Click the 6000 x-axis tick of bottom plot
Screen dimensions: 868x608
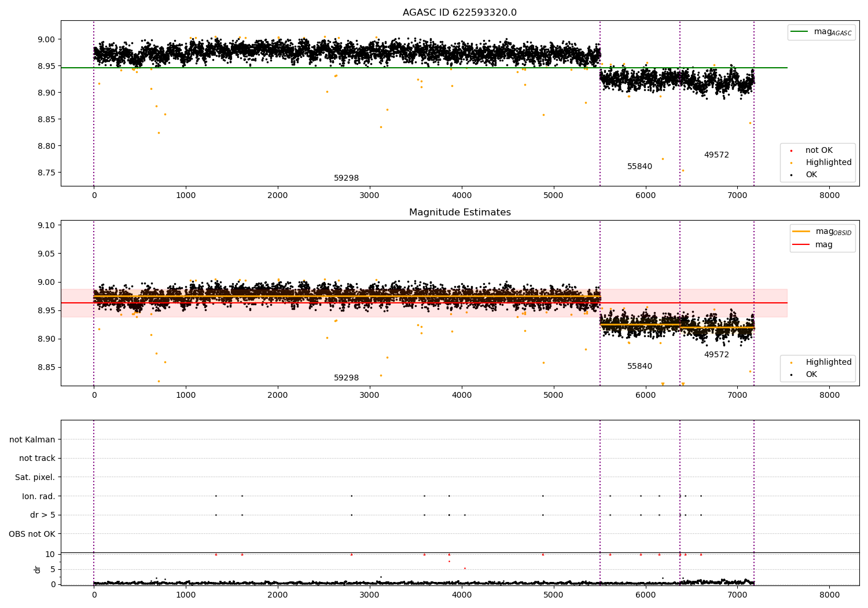[x=646, y=595]
